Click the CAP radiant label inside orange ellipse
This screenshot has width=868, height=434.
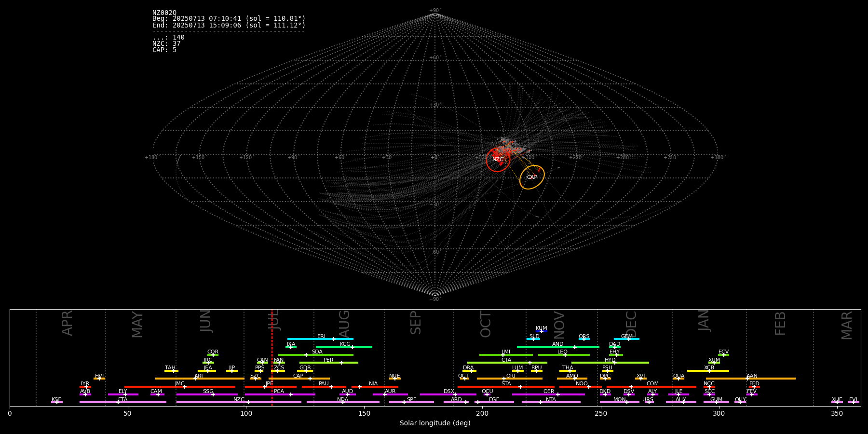click(532, 177)
